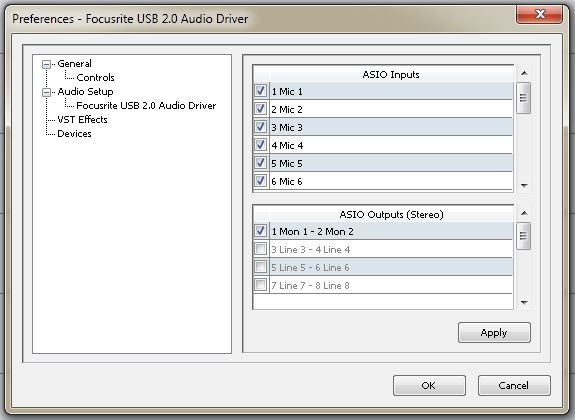Select the 4 Mic 4 row label
This screenshot has height=420, width=575.
tap(288, 145)
